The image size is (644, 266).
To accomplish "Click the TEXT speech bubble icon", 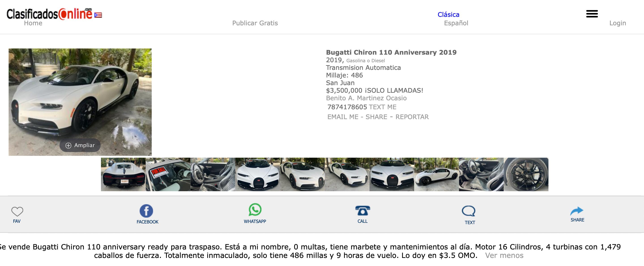I will click(469, 211).
